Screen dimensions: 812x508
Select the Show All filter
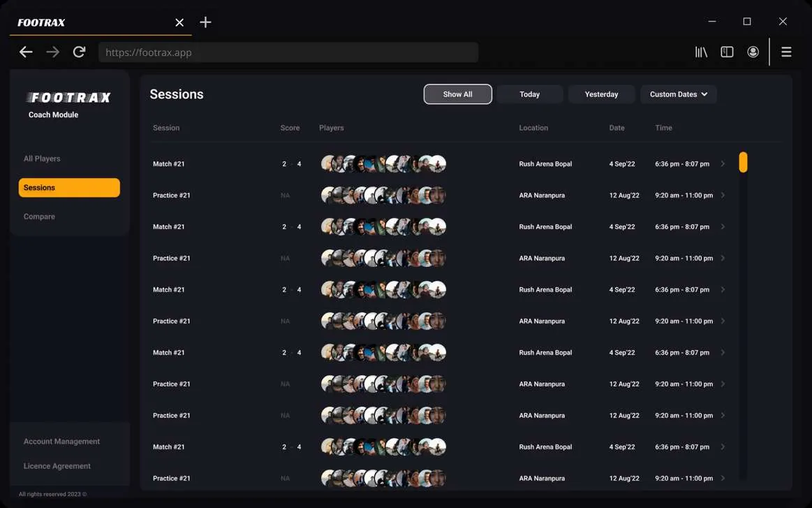(x=458, y=94)
